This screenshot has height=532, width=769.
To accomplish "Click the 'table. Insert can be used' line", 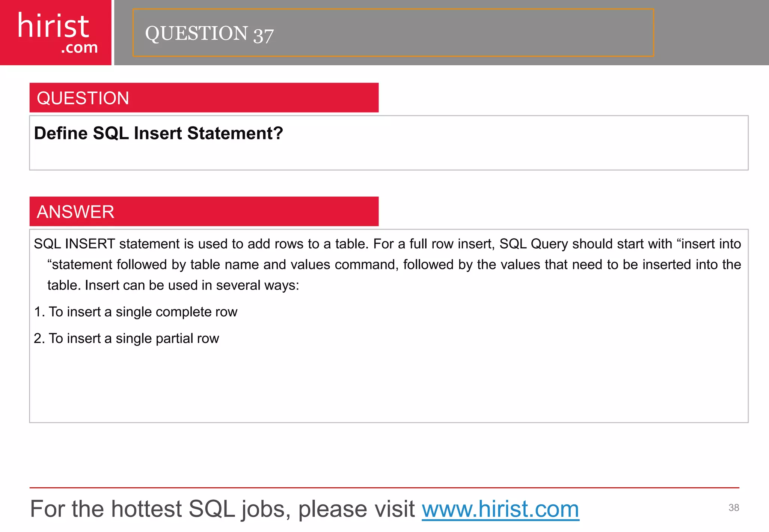I will click(x=173, y=285).
